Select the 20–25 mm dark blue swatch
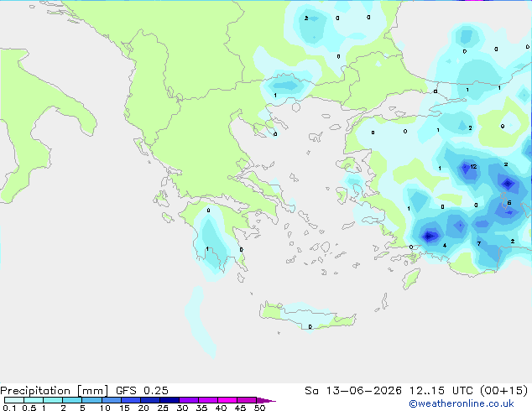The width and height of the screenshot is (532, 411). [150, 400]
